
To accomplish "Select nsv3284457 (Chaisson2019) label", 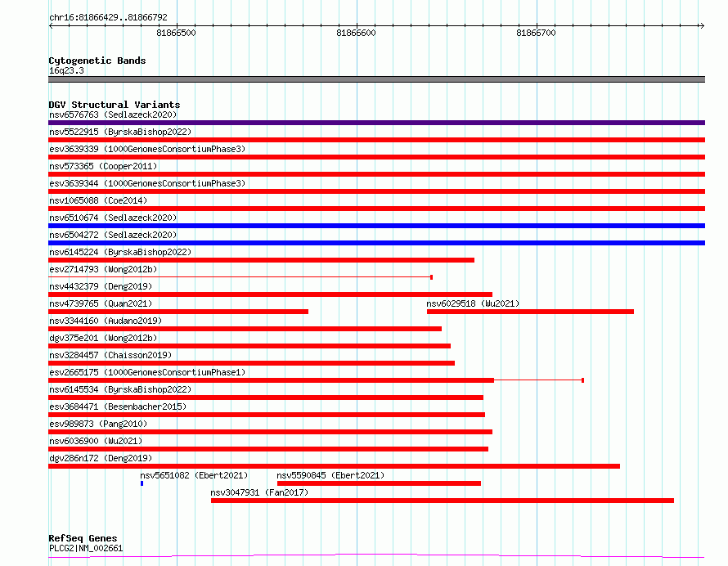I will [110, 355].
